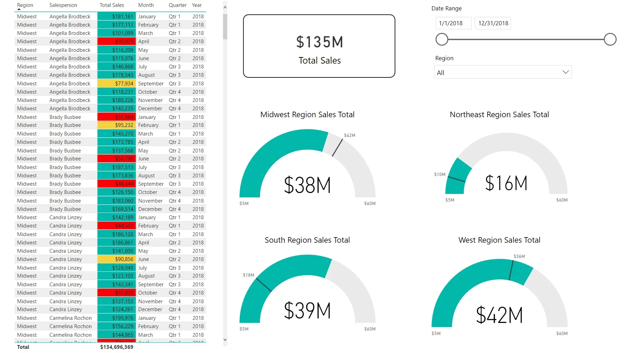Sort table by Month column header

[x=146, y=5]
